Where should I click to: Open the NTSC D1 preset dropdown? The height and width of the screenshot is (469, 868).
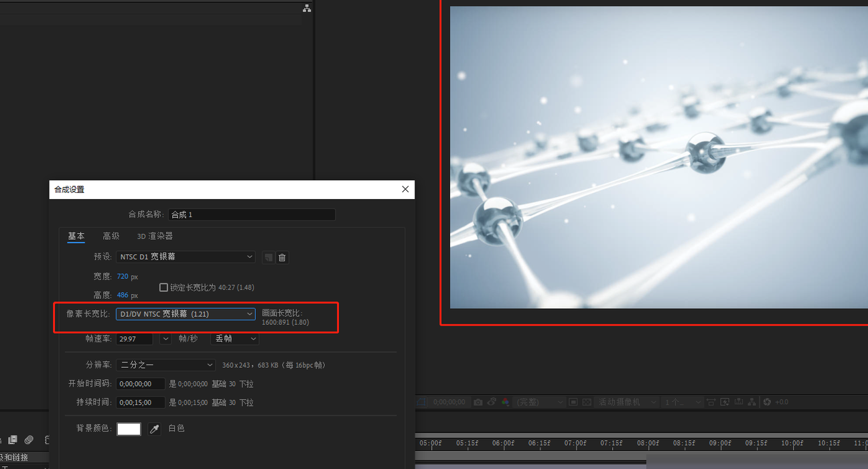[186, 257]
